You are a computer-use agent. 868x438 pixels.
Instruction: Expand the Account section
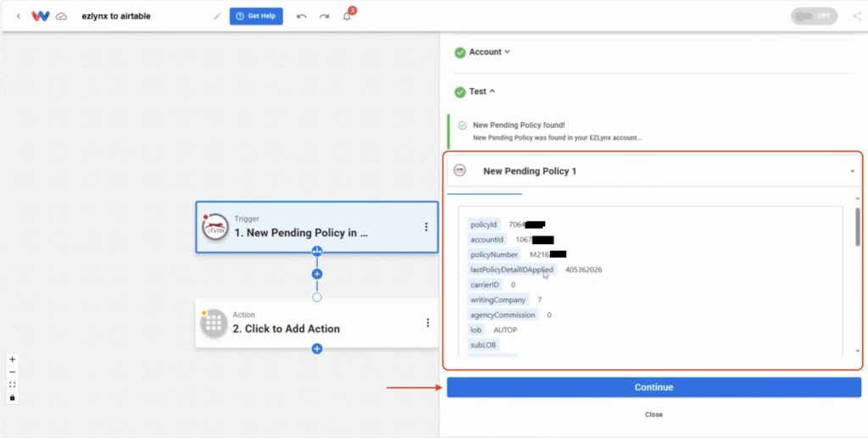[x=489, y=52]
